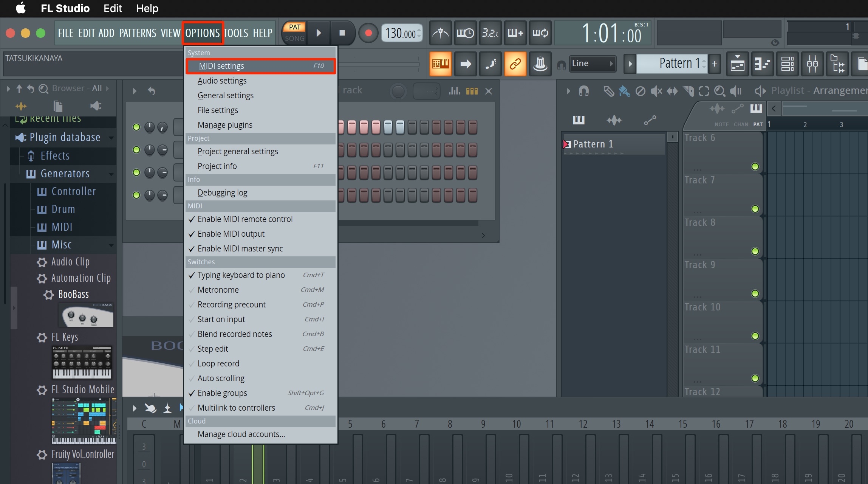
Task: Click the auto-scroll arrow icon
Action: click(x=465, y=64)
